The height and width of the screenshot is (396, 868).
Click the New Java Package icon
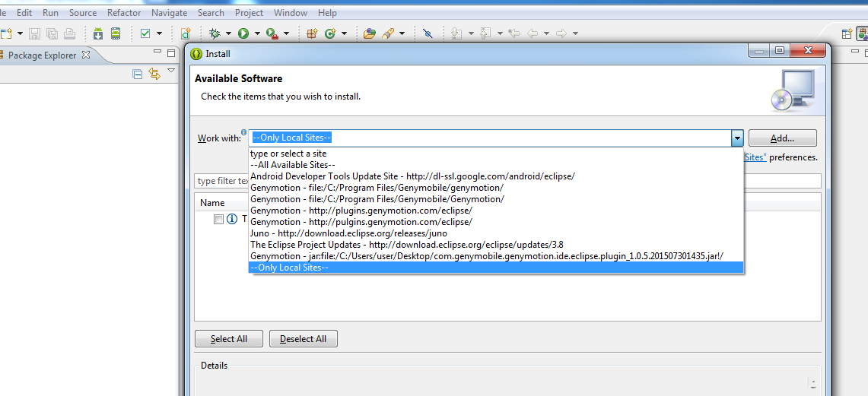[x=312, y=33]
